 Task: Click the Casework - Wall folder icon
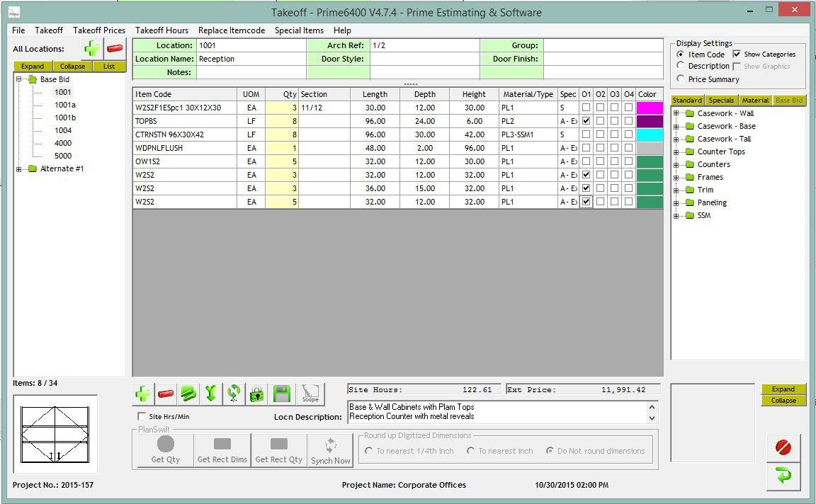690,113
